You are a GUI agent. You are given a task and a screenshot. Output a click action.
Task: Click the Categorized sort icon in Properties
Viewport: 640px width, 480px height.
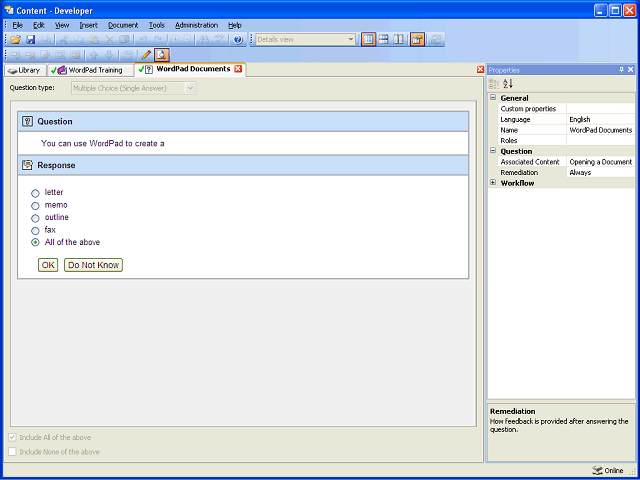494,84
